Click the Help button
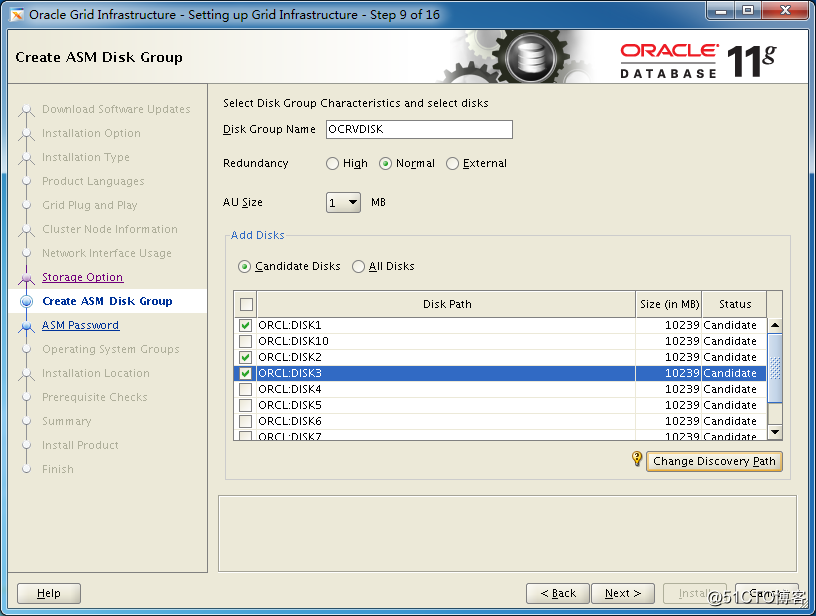Image resolution: width=816 pixels, height=616 pixels. 49,593
